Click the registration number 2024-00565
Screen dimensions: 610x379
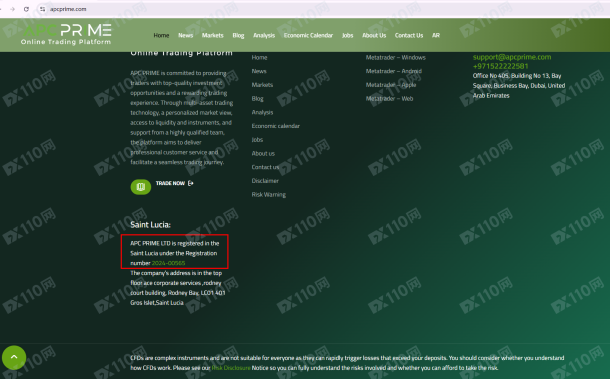coord(168,263)
